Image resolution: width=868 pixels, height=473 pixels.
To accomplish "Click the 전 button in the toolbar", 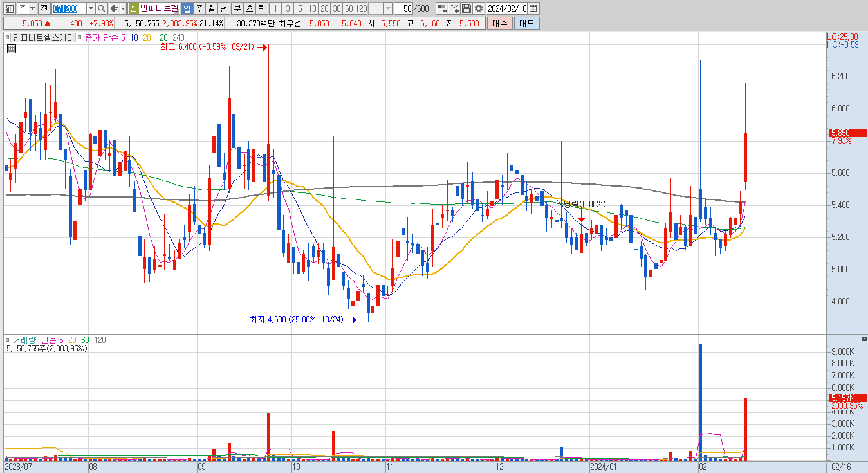I will click(44, 8).
